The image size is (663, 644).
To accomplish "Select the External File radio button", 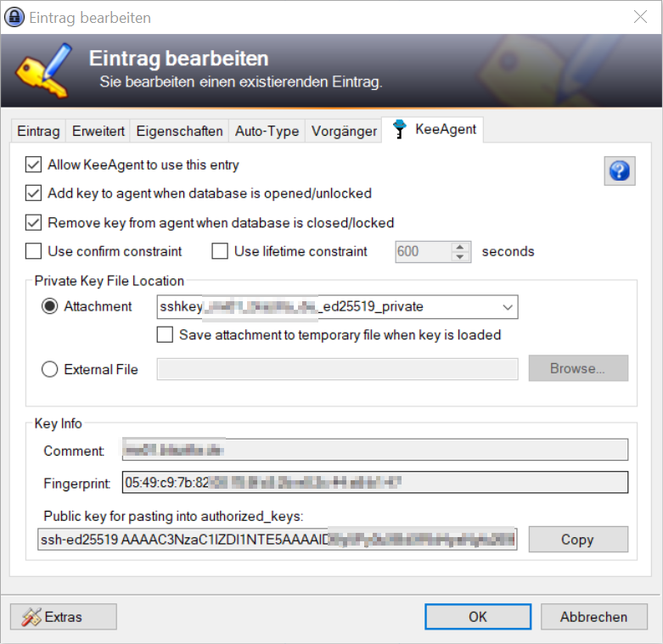I will [x=50, y=369].
